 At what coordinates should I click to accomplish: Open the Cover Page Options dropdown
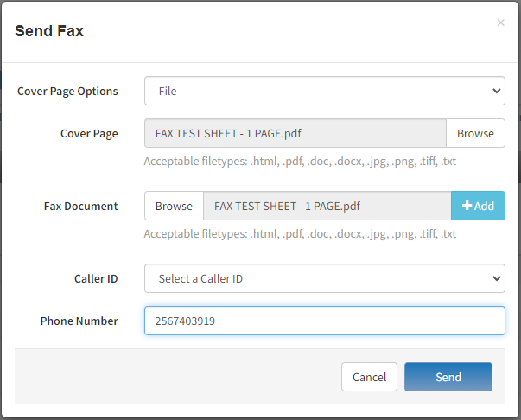(325, 91)
